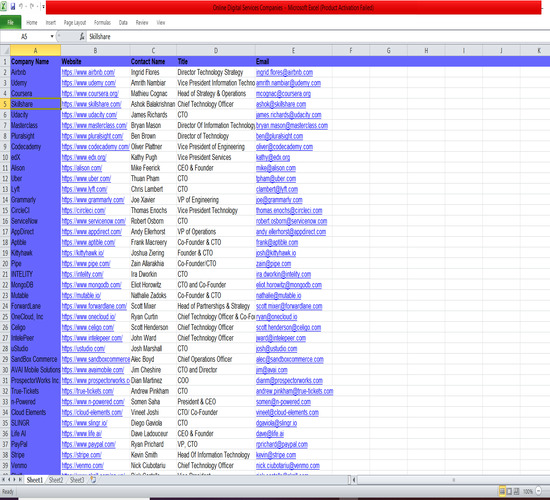Select column D header
The width and height of the screenshot is (550, 500).
click(x=216, y=51)
